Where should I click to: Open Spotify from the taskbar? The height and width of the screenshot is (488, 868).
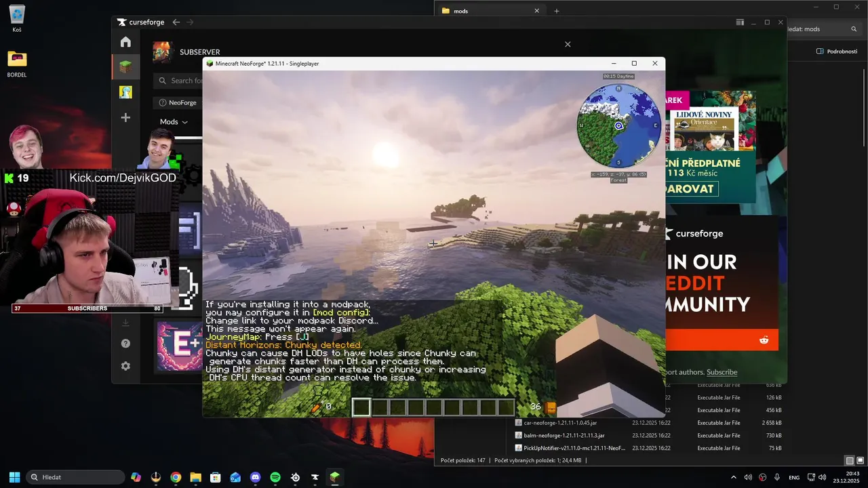(275, 477)
